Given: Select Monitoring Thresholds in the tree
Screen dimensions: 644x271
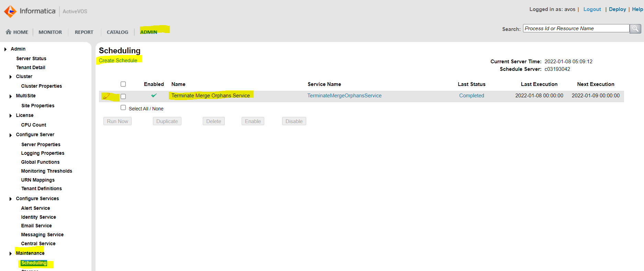Looking at the screenshot, I should click(47, 171).
